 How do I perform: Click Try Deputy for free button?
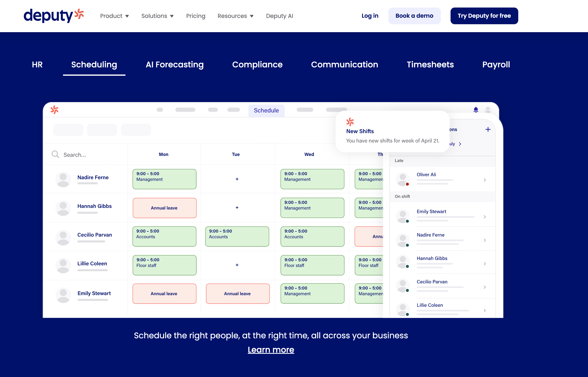click(484, 16)
